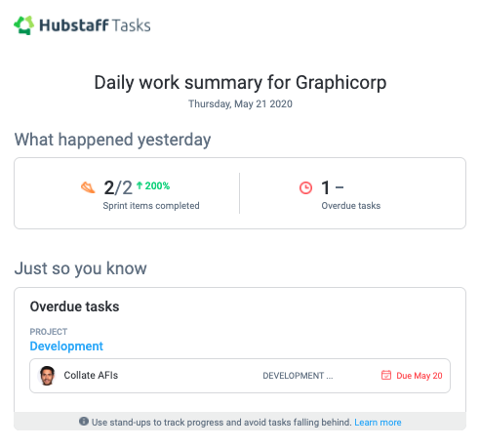
Task: Click the assignee avatar on Collate AFIs
Action: [47, 376]
